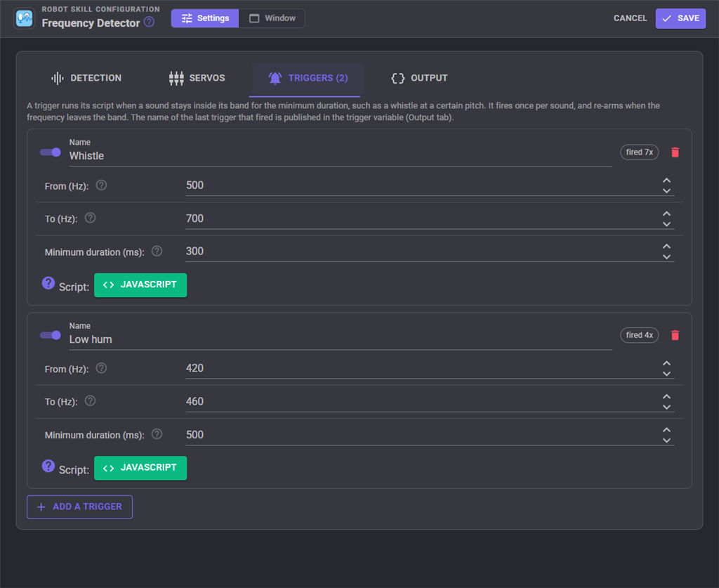Image resolution: width=719 pixels, height=588 pixels.
Task: Decrease Whistle To (Hz) with down arrow
Action: pyautogui.click(x=667, y=224)
